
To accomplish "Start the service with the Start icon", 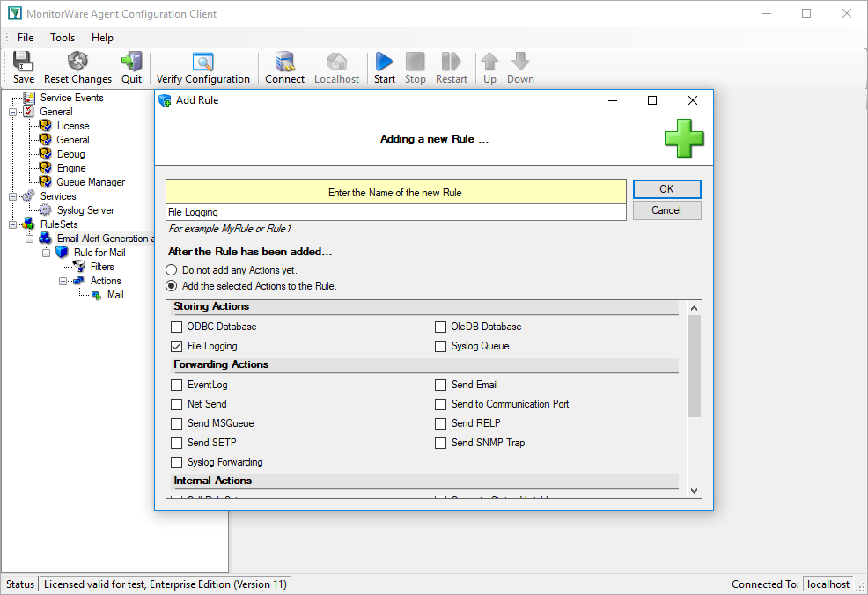I will point(384,62).
